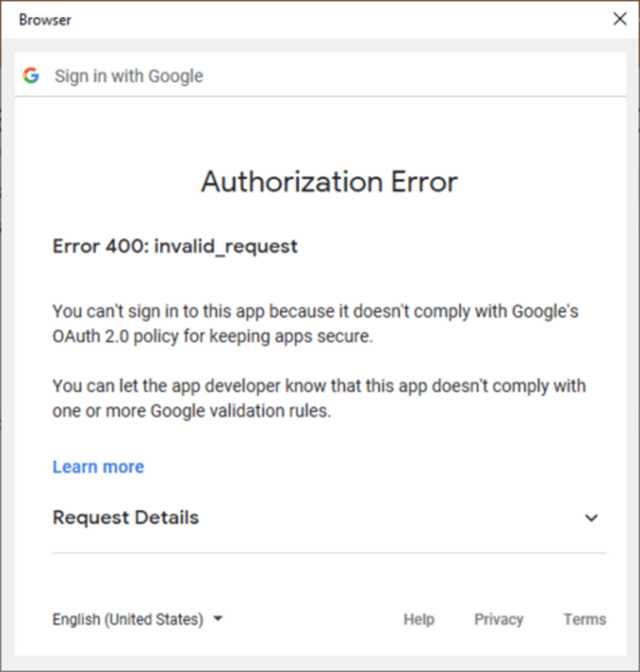Image resolution: width=640 pixels, height=672 pixels.
Task: Open the Terms footer link
Action: [x=584, y=620]
